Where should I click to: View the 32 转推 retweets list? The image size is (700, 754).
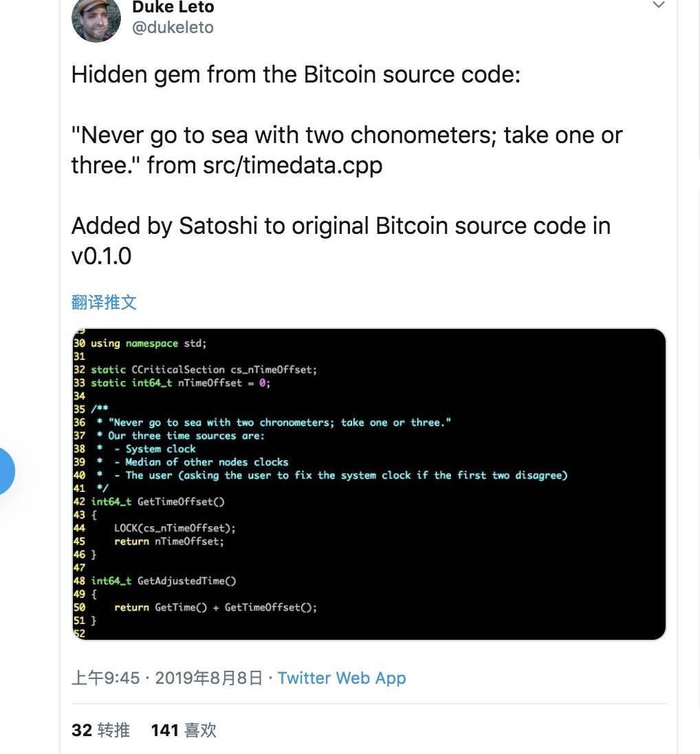tap(100, 730)
